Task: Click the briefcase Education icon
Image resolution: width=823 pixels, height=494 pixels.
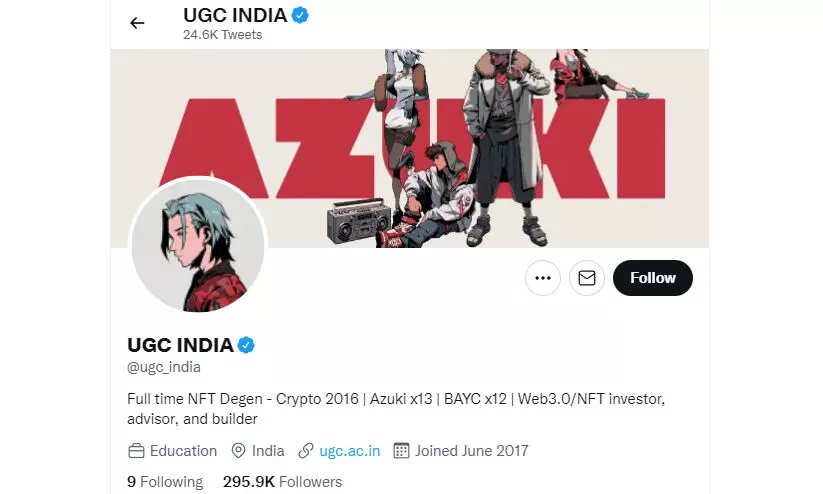Action: pos(136,451)
